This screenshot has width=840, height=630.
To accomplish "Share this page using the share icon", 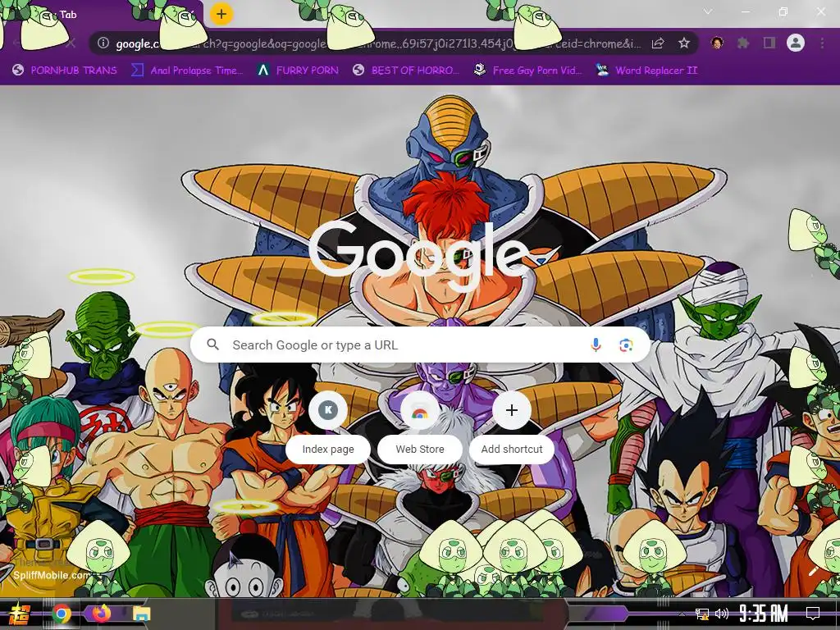I will (658, 43).
